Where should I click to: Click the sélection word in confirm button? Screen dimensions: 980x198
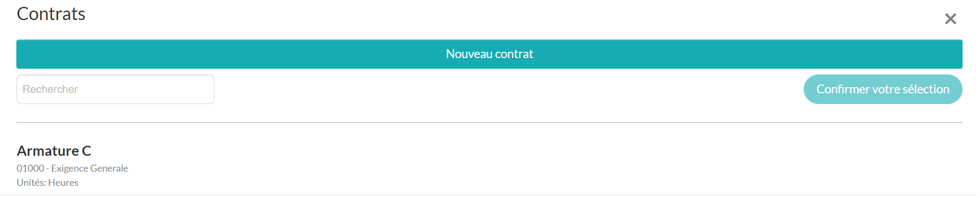pos(926,89)
